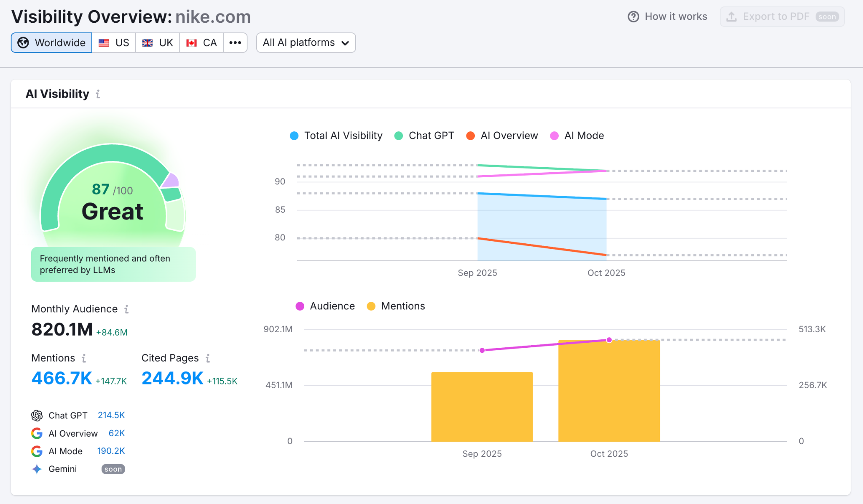Expand more countries with ellipsis button

point(235,43)
